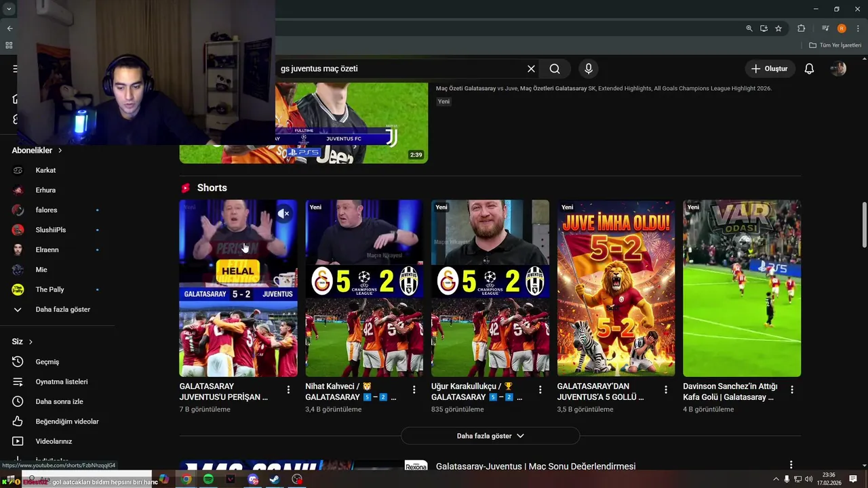Viewport: 868px width, 488px height.
Task: Open the Siz section header
Action: pyautogui.click(x=22, y=342)
